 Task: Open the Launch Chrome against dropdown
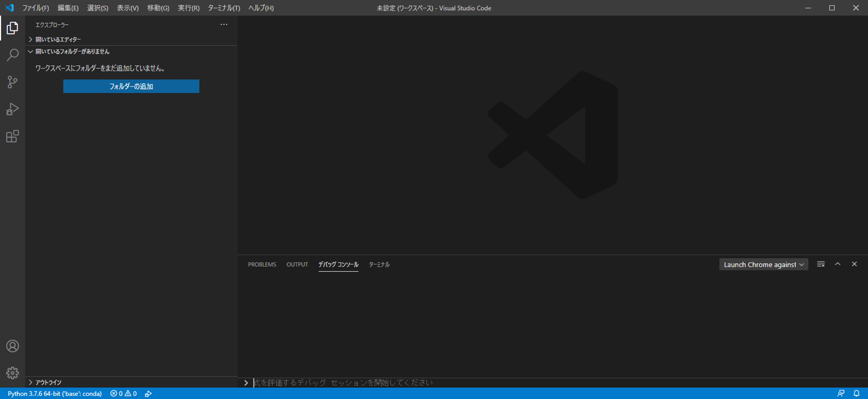point(764,264)
